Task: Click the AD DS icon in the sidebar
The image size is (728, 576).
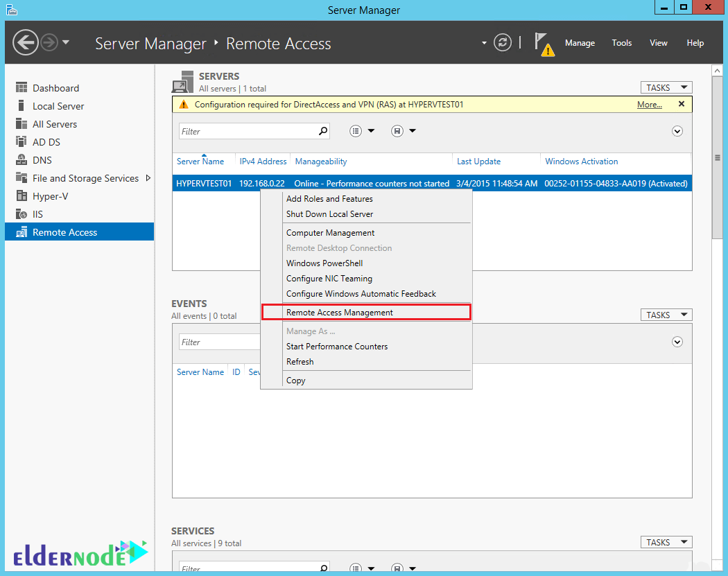Action: pyautogui.click(x=21, y=141)
